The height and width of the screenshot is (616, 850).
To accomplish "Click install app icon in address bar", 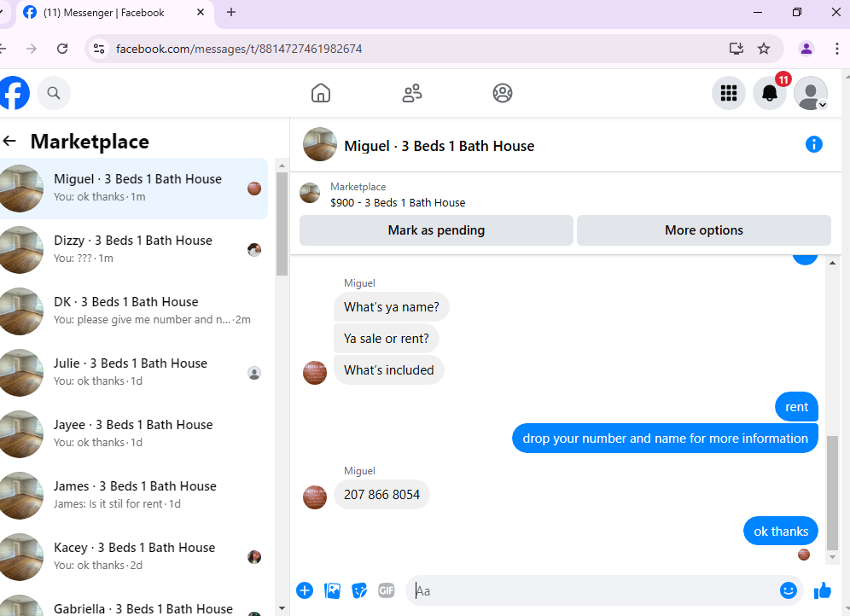I will coord(736,49).
